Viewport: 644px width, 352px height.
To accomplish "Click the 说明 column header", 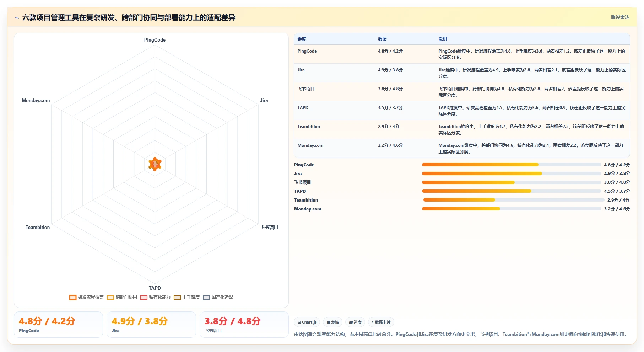I will (443, 39).
